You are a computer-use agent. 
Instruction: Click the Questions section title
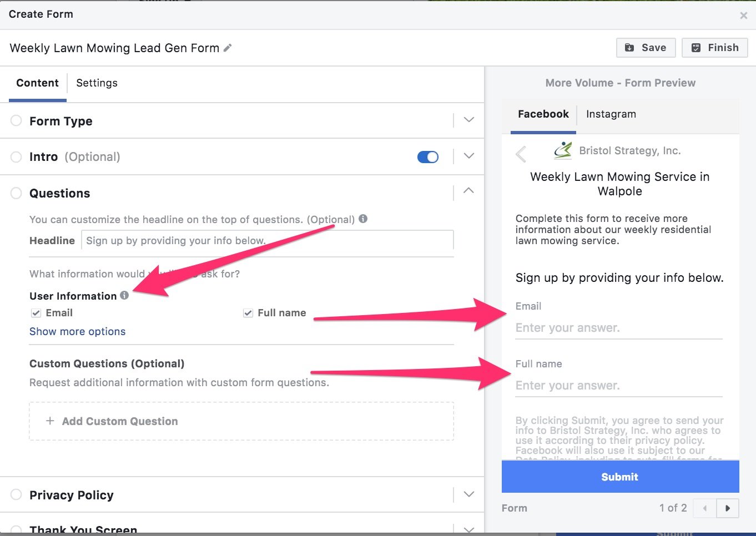tap(60, 193)
